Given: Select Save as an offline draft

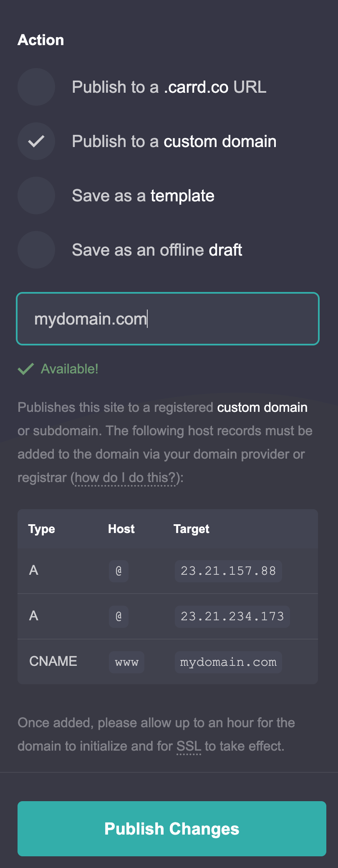Looking at the screenshot, I should 36,250.
